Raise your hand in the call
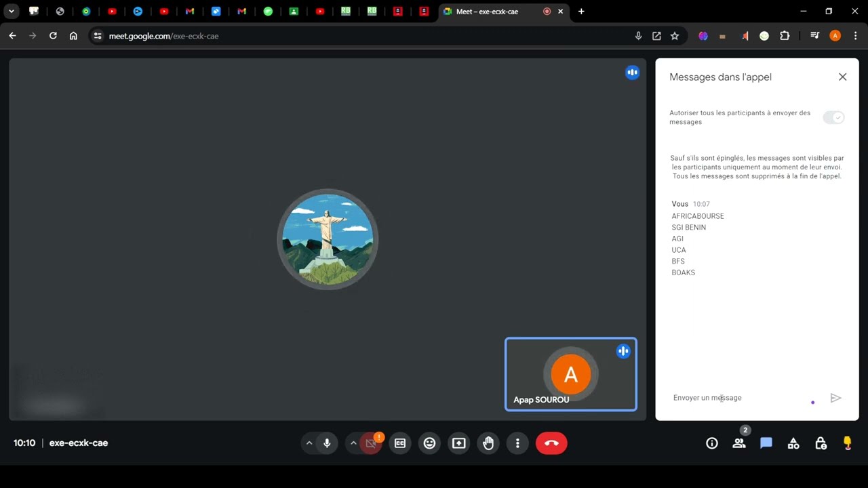Viewport: 868px width, 488px height. tap(488, 443)
